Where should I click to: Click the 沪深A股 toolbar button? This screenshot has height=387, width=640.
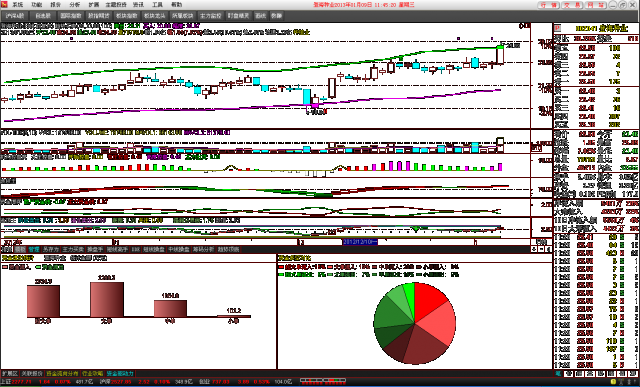(15, 16)
